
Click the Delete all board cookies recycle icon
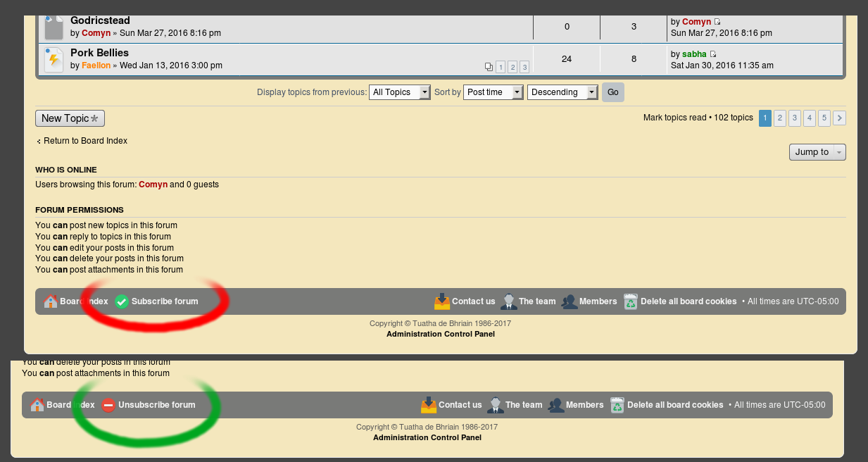pos(630,301)
